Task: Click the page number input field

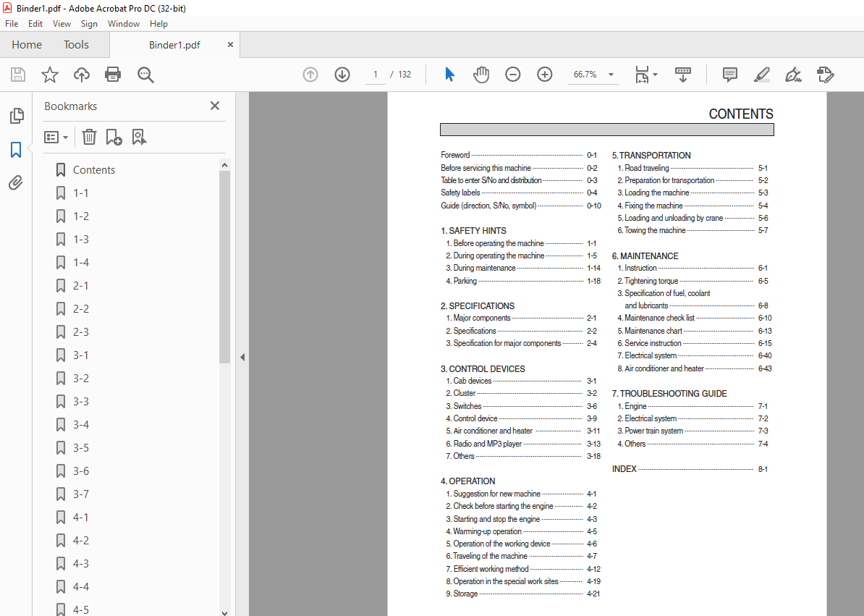Action: [x=376, y=75]
